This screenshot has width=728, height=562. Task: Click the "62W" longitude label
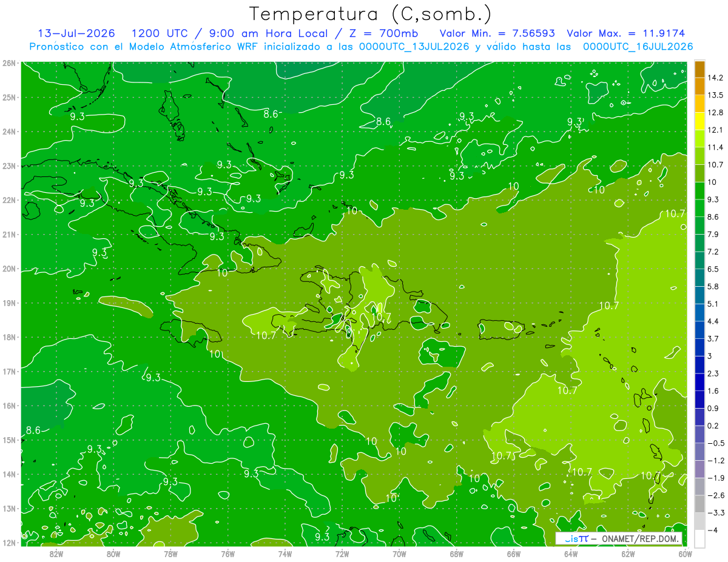[629, 554]
